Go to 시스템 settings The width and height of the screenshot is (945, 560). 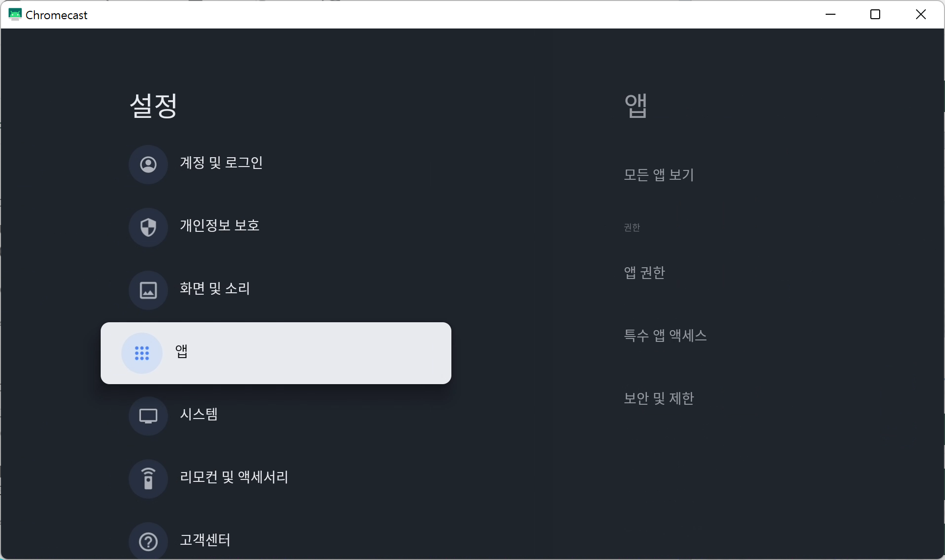pyautogui.click(x=198, y=415)
